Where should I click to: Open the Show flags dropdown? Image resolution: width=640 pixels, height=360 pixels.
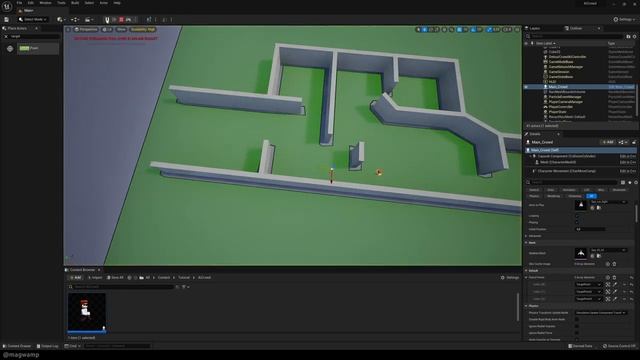[x=121, y=29]
